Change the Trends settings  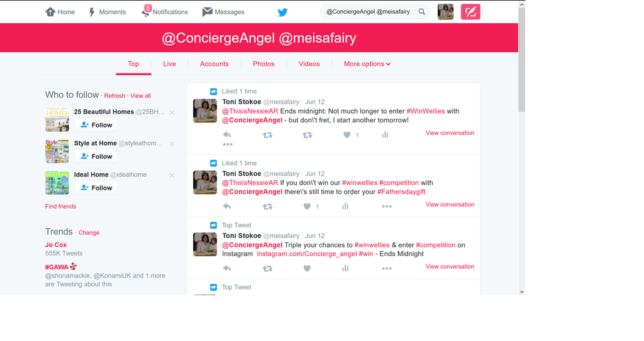click(x=89, y=232)
